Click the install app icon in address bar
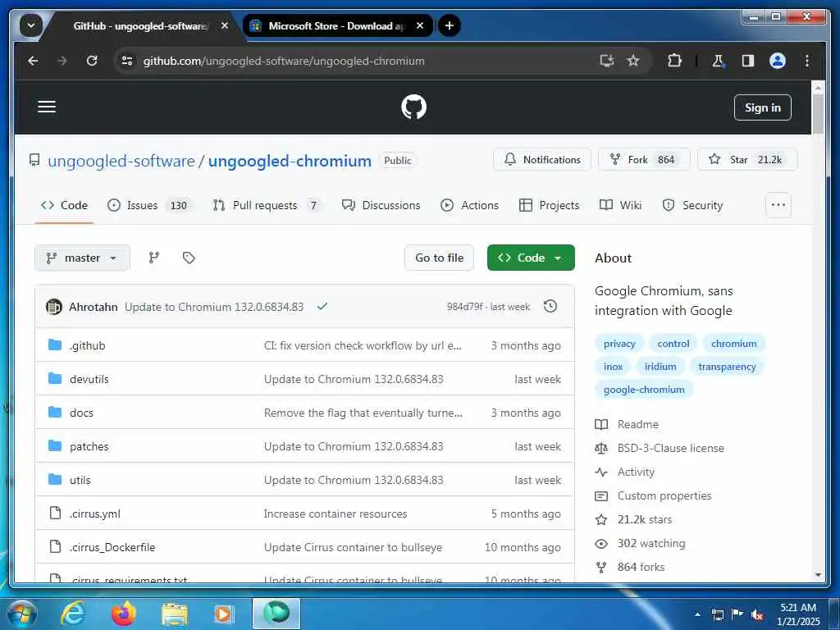This screenshot has width=840, height=630. coord(606,61)
